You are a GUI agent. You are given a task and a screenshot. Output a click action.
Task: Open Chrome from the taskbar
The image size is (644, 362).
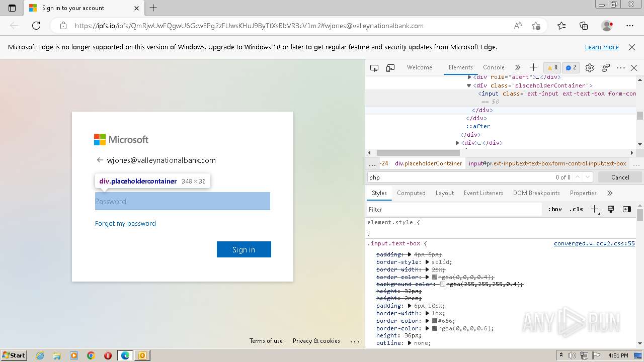pyautogui.click(x=91, y=355)
